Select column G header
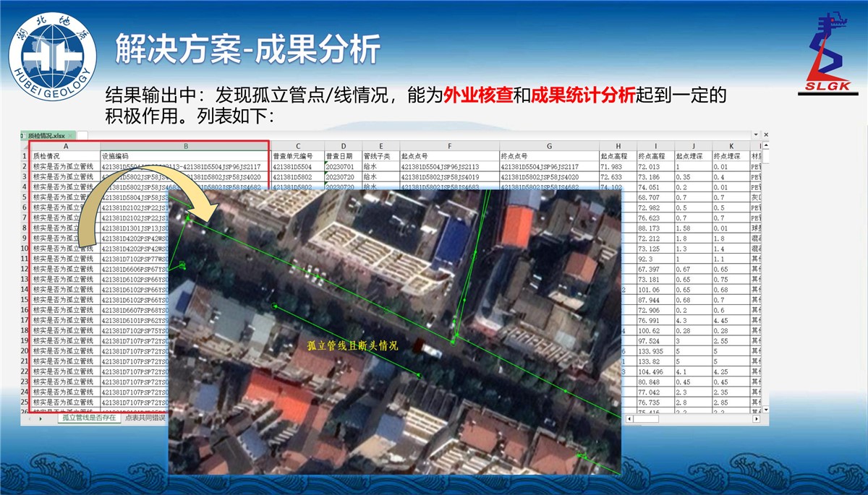Image resolution: width=868 pixels, height=495 pixels. 549,145
